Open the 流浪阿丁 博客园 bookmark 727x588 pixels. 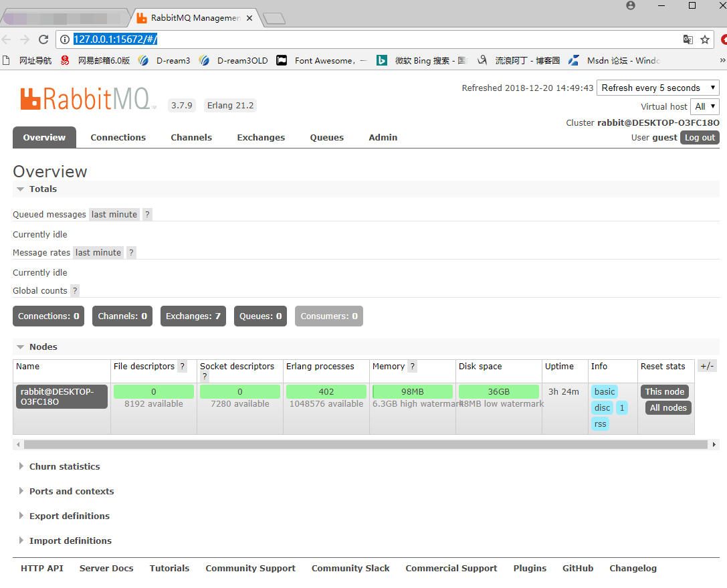point(518,61)
